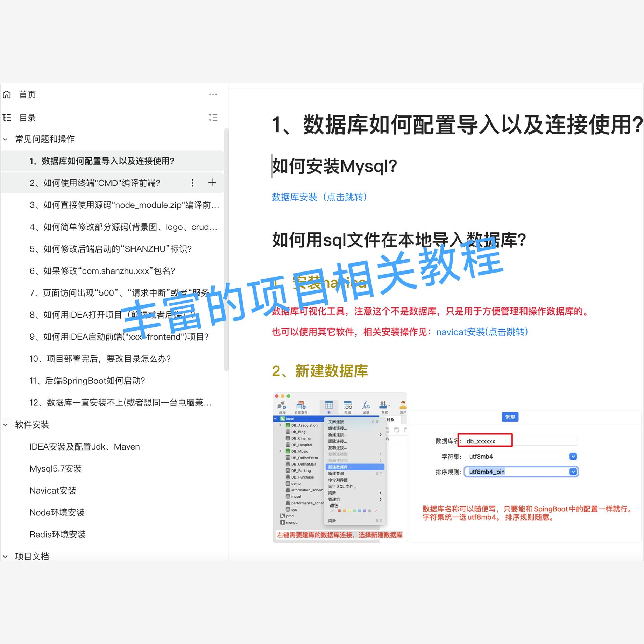Select the 常规 tab in the dialog screenshot
The image size is (644, 644).
tap(510, 417)
